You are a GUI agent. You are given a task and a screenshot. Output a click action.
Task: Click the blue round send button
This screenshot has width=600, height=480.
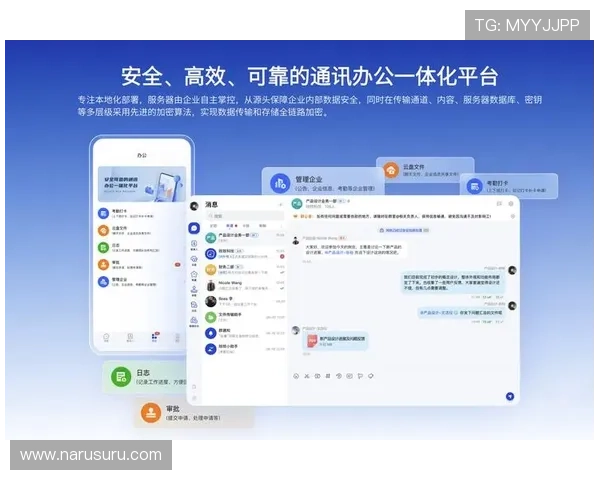pos(510,397)
